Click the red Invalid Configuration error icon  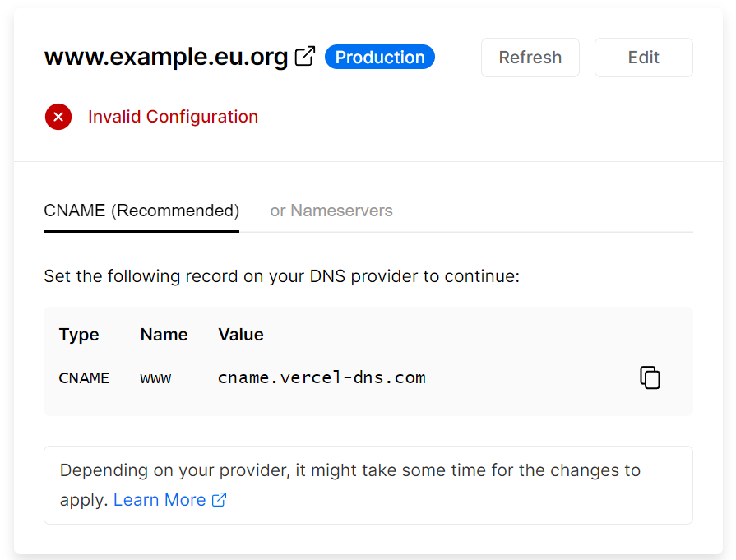(x=58, y=117)
